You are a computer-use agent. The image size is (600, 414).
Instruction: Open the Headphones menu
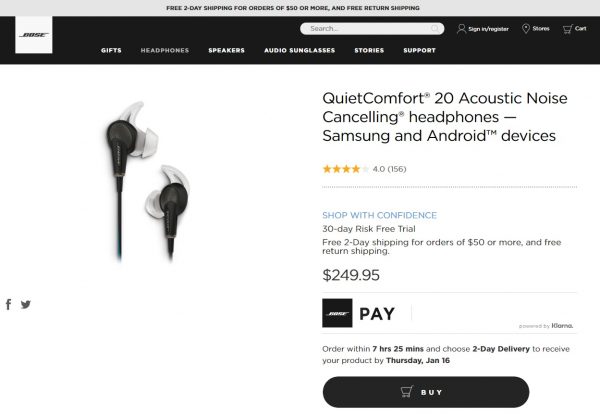pyautogui.click(x=164, y=49)
